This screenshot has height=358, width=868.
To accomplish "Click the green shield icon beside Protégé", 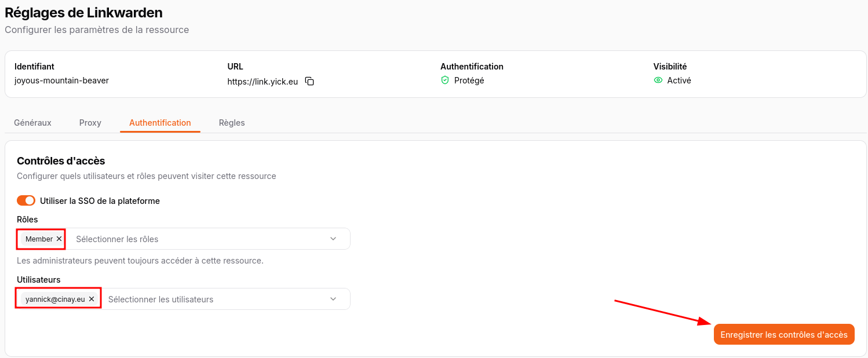I will 445,81.
